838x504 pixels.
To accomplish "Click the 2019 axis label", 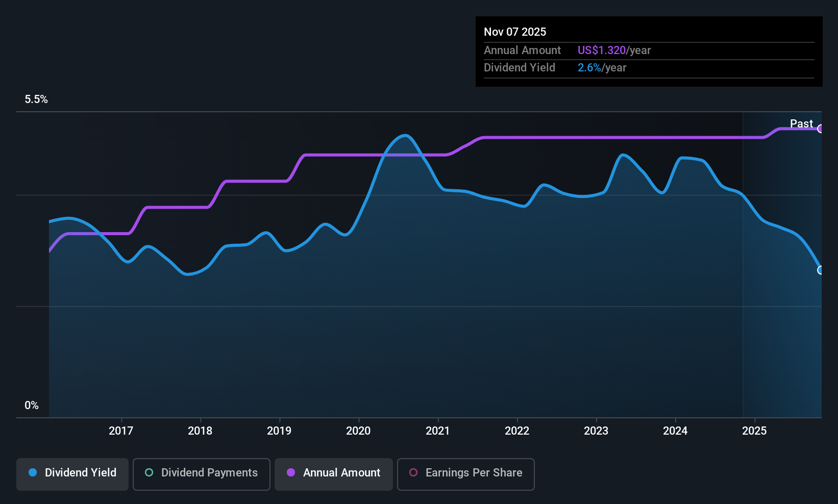I will tap(279, 431).
